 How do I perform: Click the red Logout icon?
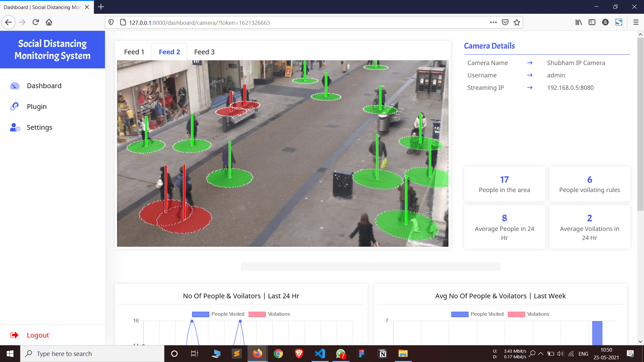[14, 335]
